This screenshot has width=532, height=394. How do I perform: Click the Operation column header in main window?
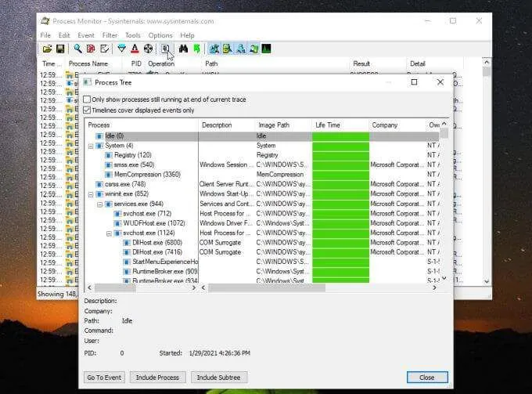[x=173, y=63]
